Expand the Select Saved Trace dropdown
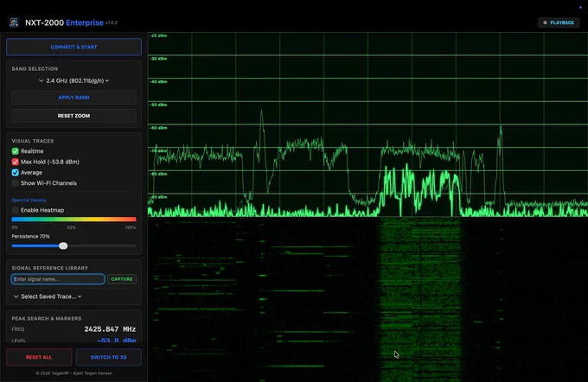Viewport: 588px width, 382px height. (48, 296)
